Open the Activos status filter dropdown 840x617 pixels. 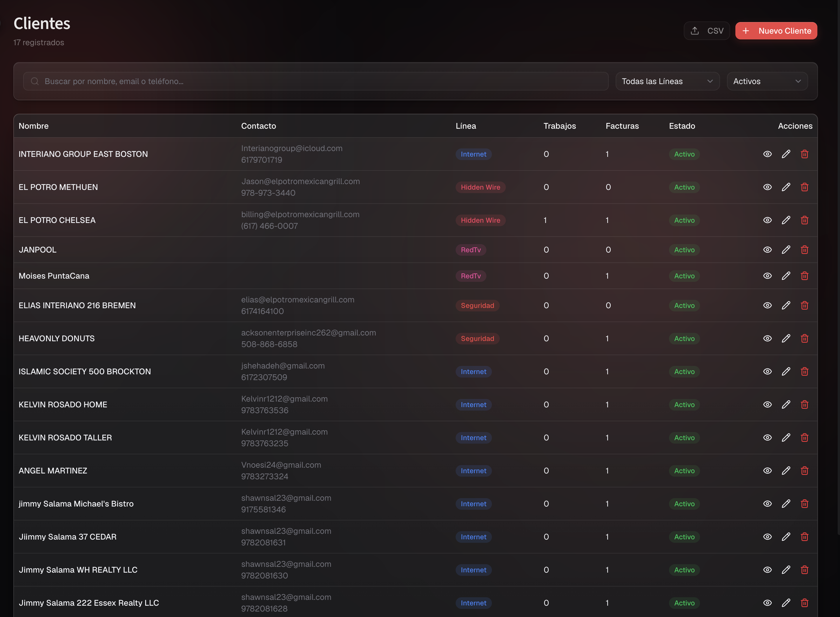(767, 81)
